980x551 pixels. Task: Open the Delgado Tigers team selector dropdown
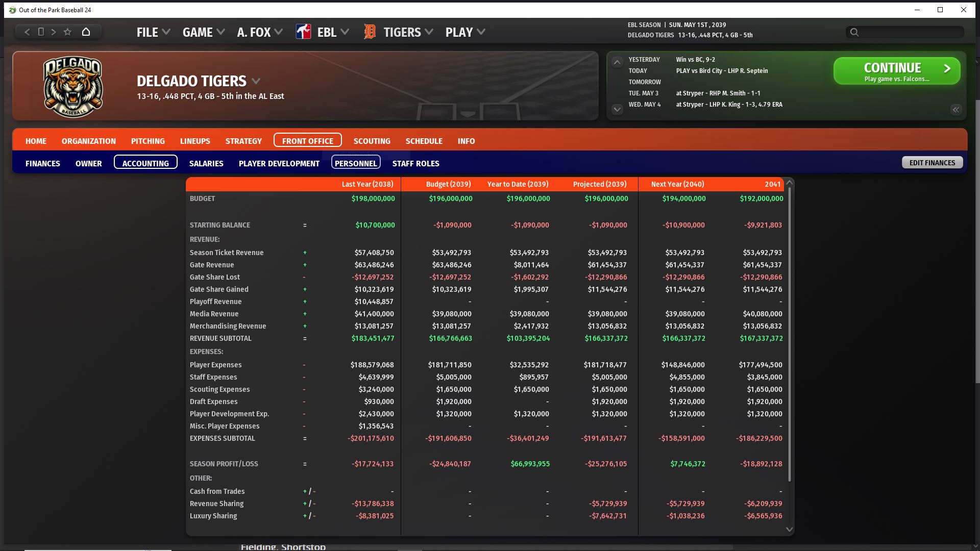pos(256,81)
